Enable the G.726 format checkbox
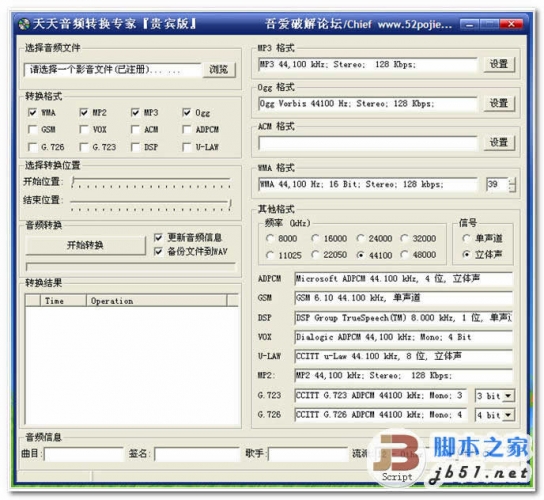The image size is (544, 500). [x=33, y=147]
